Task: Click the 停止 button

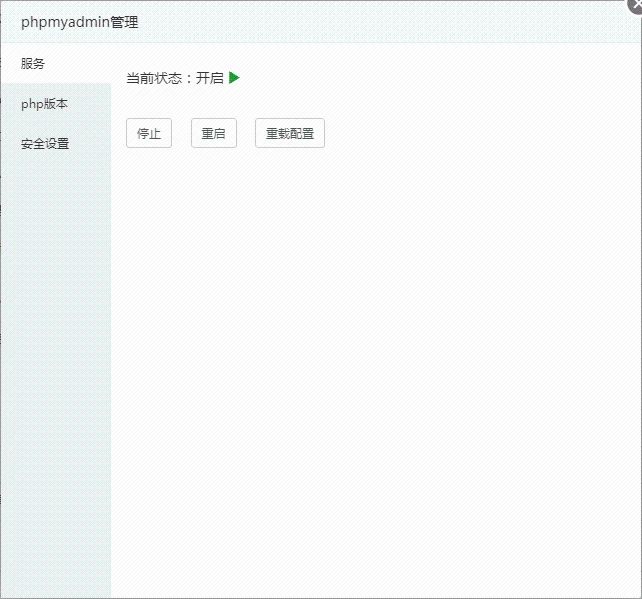Action: click(149, 133)
